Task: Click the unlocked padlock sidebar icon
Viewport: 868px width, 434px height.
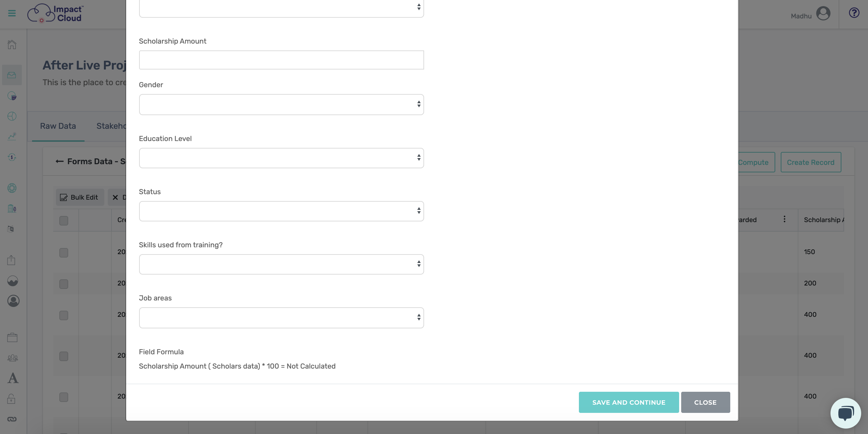Action: (x=11, y=399)
